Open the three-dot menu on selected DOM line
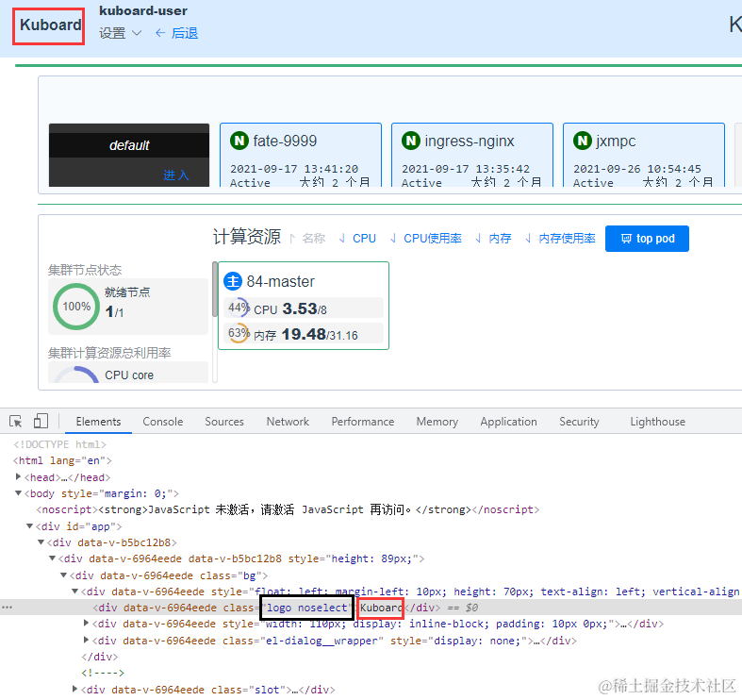This screenshot has height=700, width=742. [x=7, y=608]
